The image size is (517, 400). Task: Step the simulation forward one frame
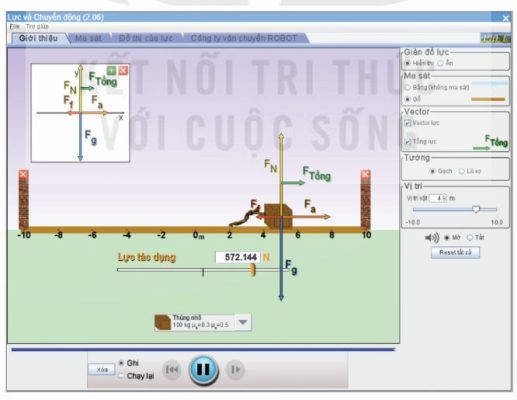coord(235,369)
